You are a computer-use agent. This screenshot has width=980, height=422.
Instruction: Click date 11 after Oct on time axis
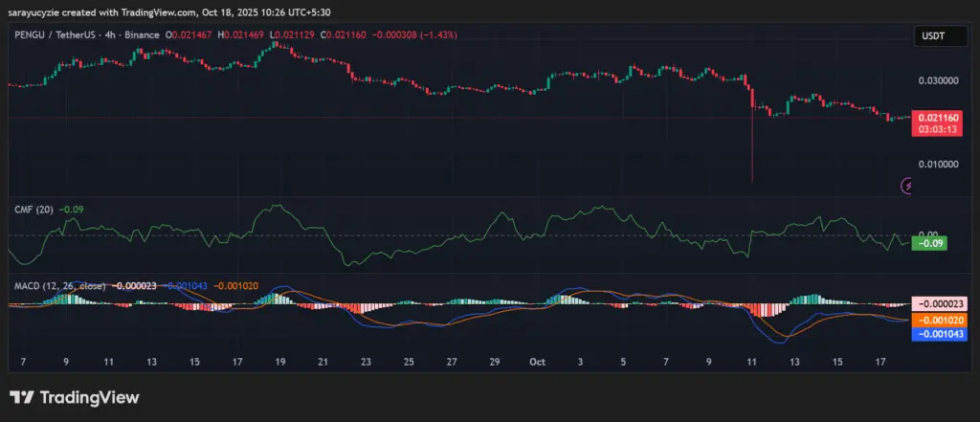[752, 363]
